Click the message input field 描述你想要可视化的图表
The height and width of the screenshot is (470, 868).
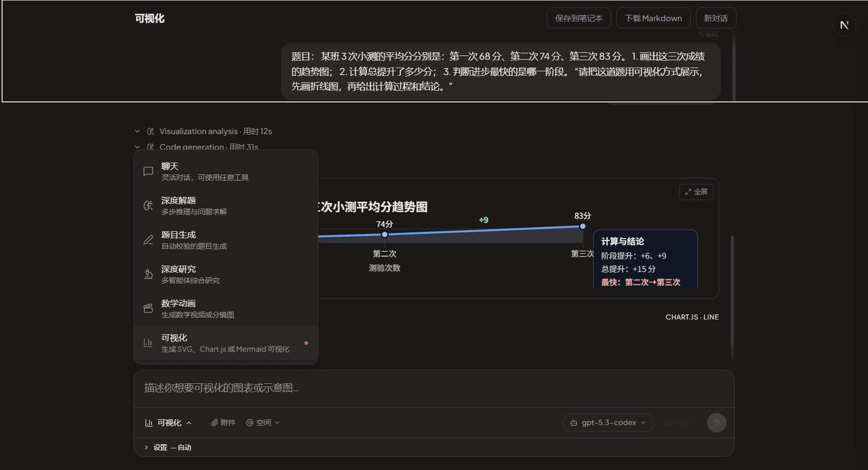click(434, 388)
